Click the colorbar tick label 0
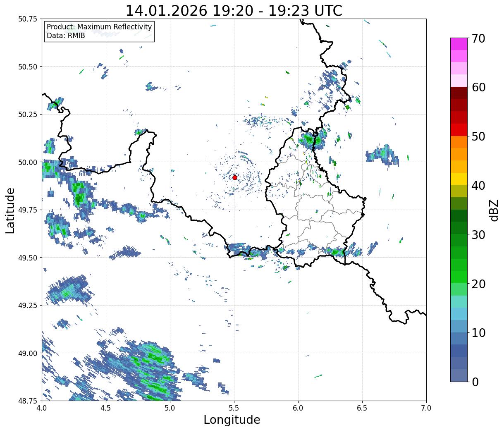 (475, 382)
